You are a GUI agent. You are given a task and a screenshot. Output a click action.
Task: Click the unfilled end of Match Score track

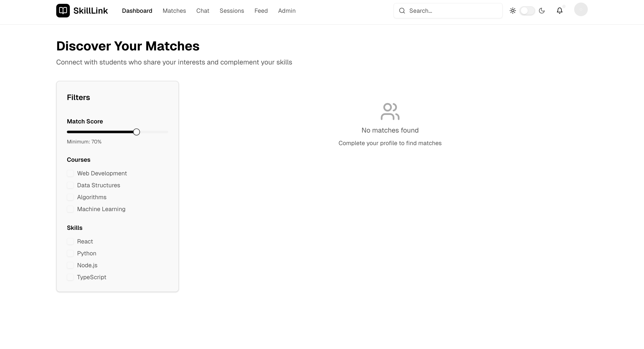[154, 132]
